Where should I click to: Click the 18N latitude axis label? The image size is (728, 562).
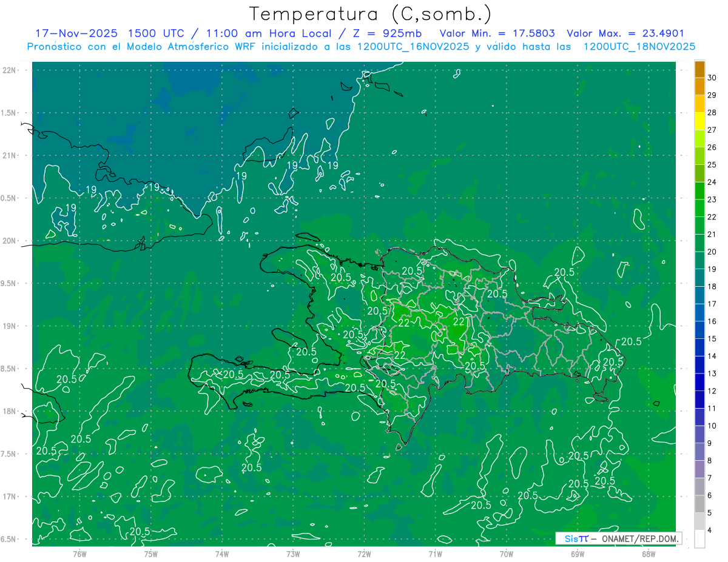[x=10, y=411]
